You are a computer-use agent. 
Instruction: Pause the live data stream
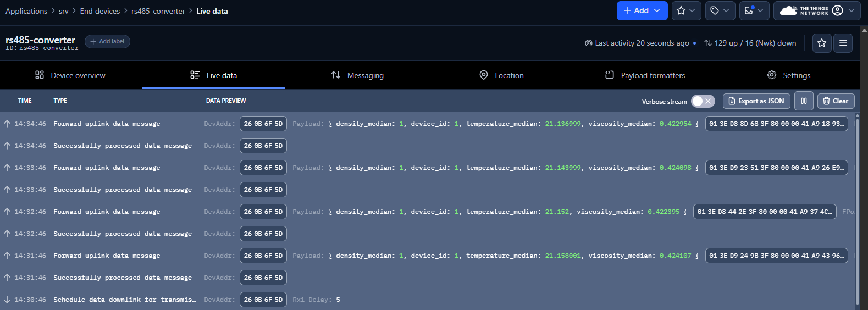(x=804, y=101)
